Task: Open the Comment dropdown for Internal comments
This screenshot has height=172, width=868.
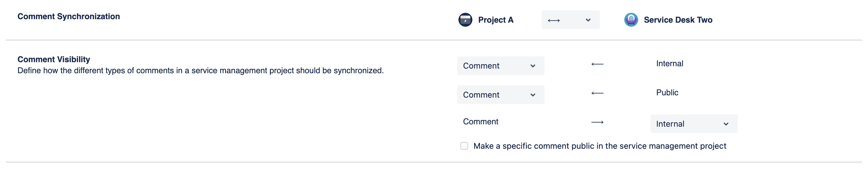Action: click(x=500, y=66)
